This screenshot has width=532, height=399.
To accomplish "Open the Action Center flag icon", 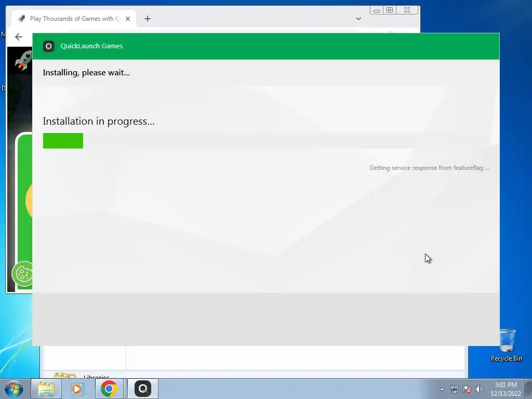I will point(467,389).
